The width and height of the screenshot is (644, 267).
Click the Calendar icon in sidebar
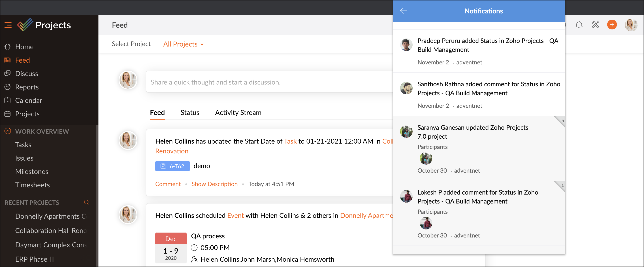click(x=8, y=100)
